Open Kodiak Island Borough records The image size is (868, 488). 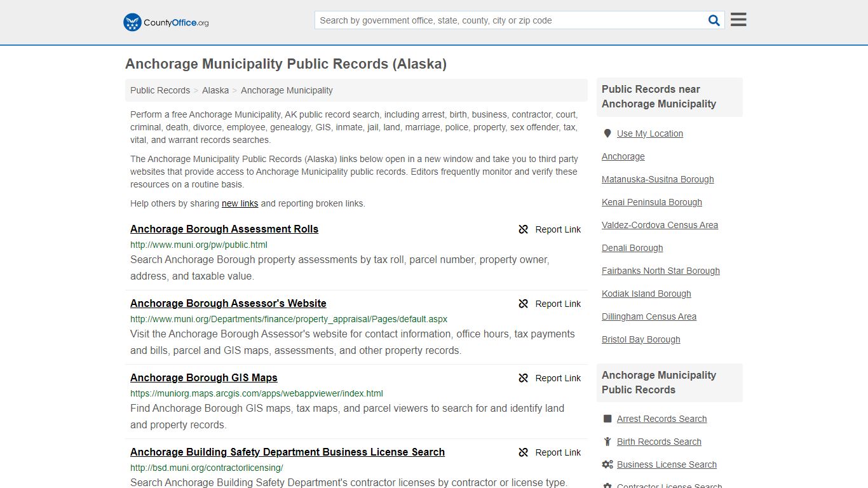click(646, 294)
